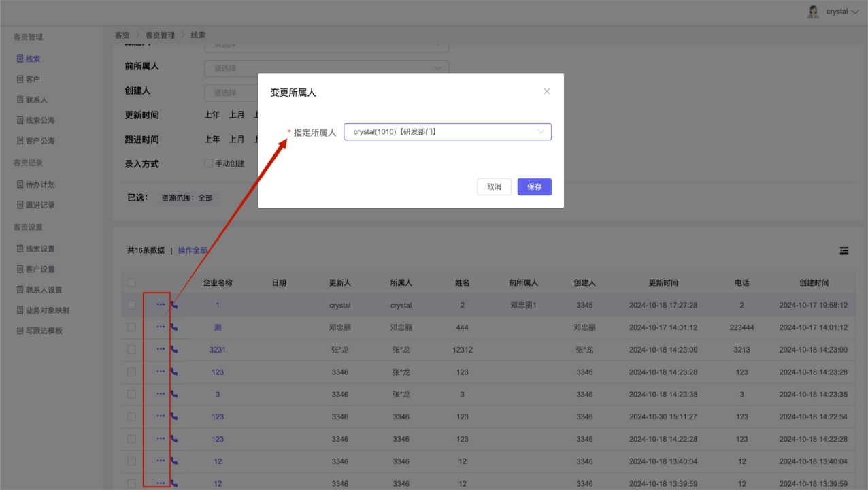868x490 pixels.
Task: Call the lead updated 2024-10-30 15:11:27
Action: point(174,416)
